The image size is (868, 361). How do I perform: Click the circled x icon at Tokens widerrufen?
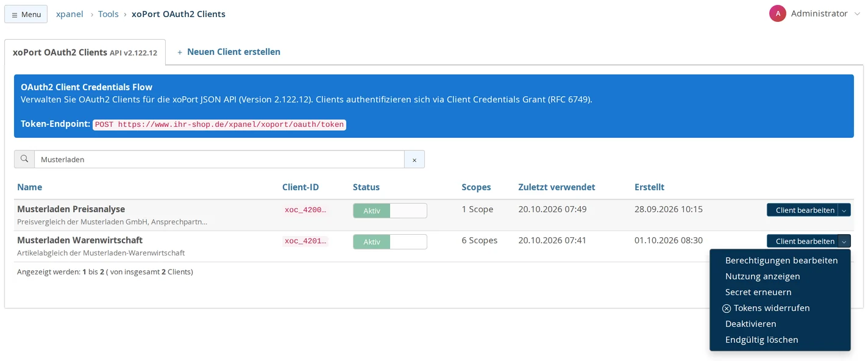[x=727, y=309]
